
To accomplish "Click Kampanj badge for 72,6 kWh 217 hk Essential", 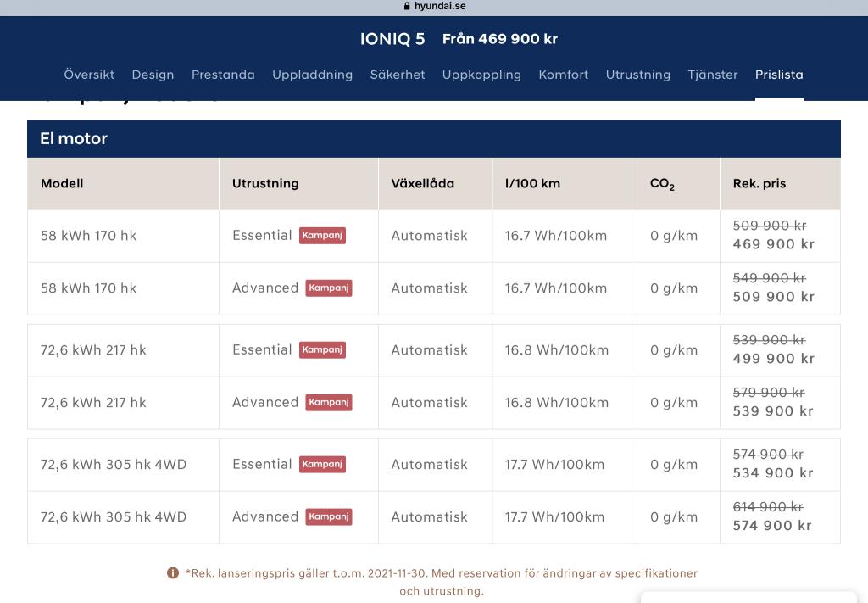I will (322, 350).
